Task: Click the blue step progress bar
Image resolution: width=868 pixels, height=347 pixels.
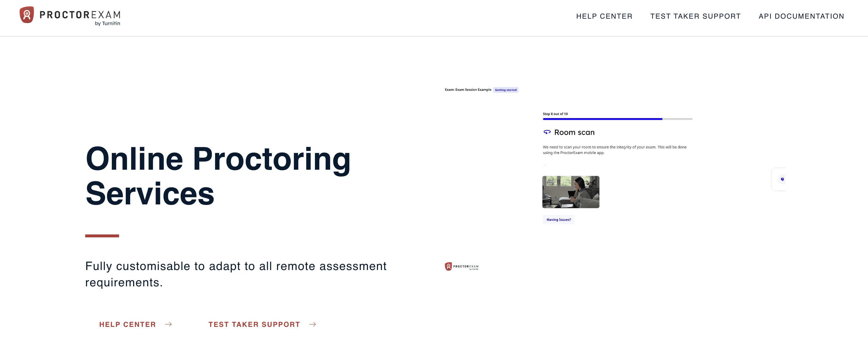Action: [x=602, y=119]
